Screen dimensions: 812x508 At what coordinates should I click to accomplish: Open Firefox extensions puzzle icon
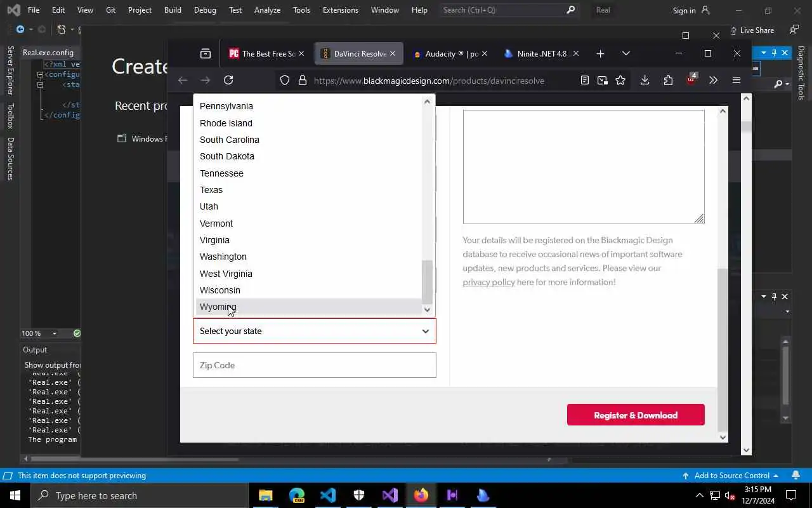tap(668, 80)
